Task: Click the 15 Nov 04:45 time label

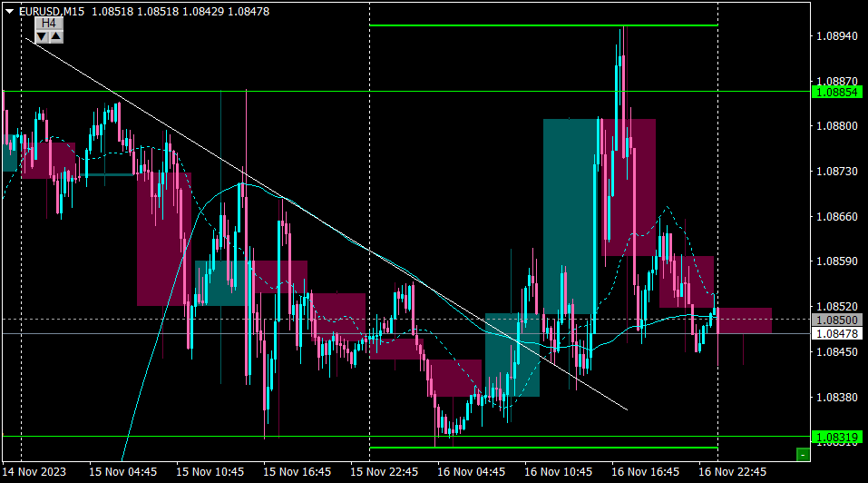Action: 122,472
